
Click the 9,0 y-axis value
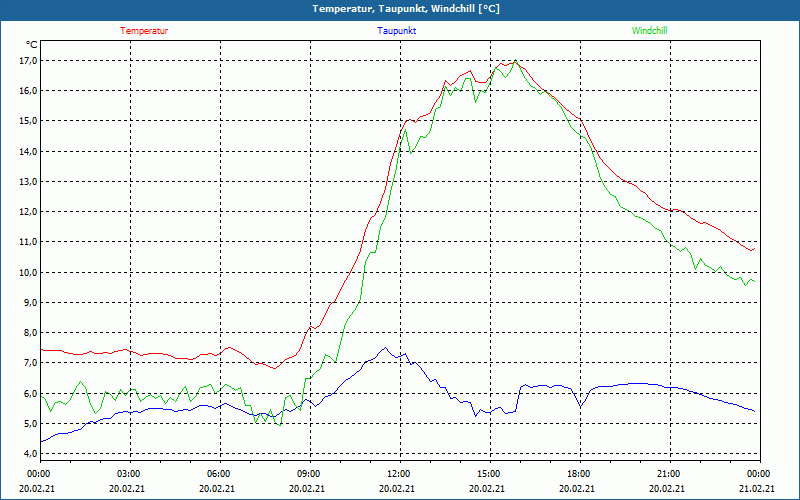click(31, 303)
